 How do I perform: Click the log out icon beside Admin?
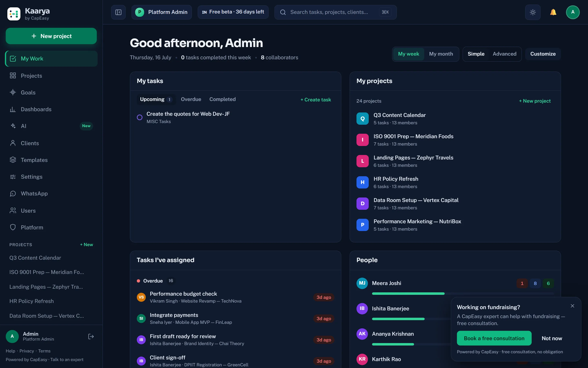91,336
